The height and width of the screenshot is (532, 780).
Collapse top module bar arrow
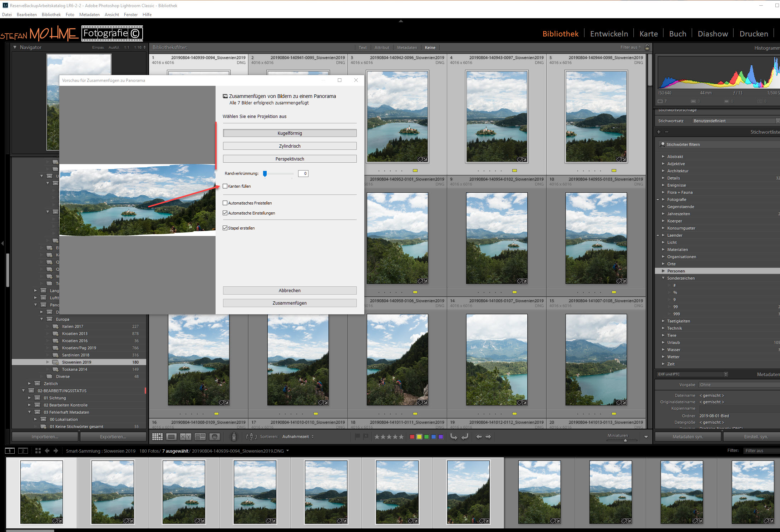pyautogui.click(x=401, y=21)
